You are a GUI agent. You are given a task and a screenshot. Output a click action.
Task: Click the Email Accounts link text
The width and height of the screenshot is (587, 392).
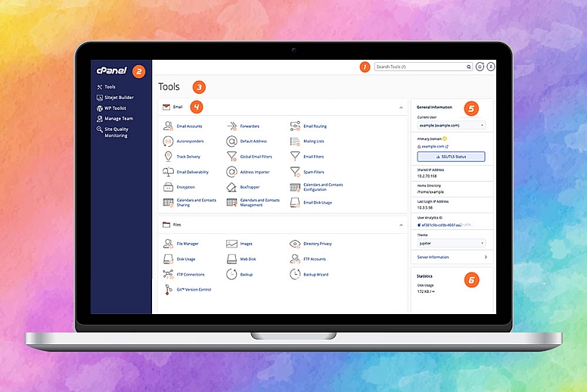click(189, 126)
